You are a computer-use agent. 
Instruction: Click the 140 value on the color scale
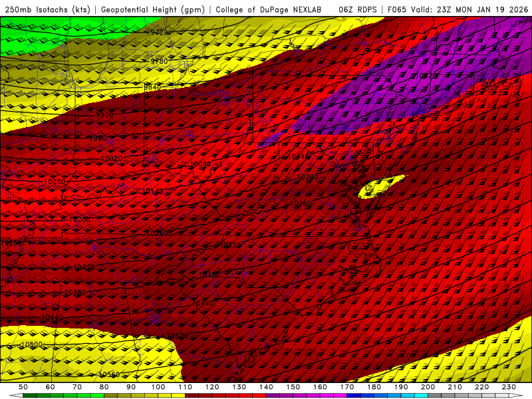(x=266, y=387)
